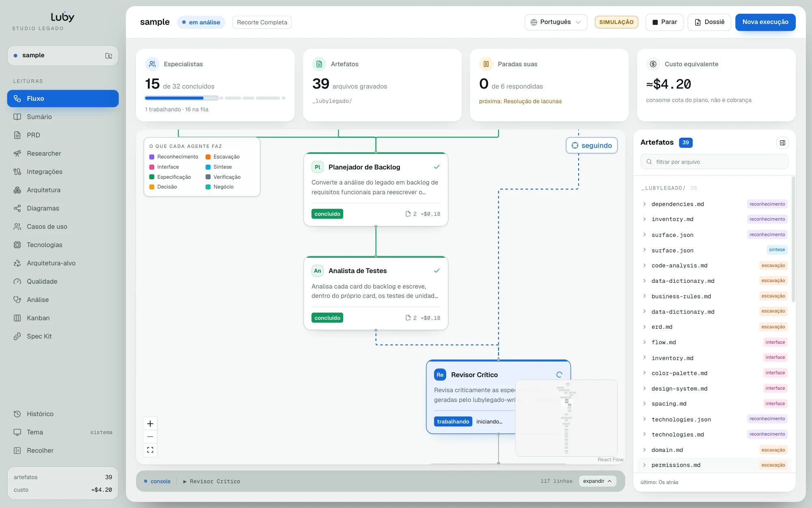
Task: Click the filtrar por arquivo field
Action: pyautogui.click(x=714, y=162)
